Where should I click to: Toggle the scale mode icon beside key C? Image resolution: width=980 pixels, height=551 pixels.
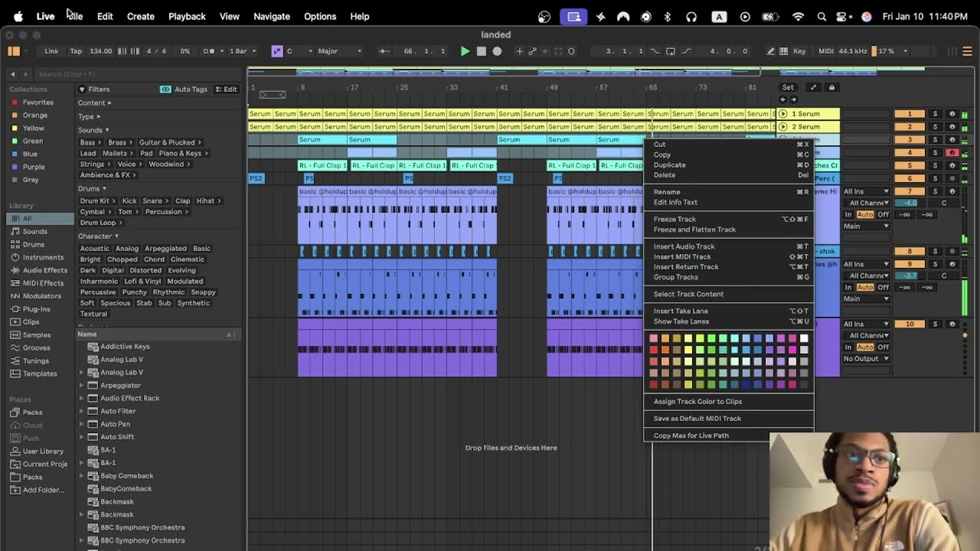pyautogui.click(x=277, y=51)
